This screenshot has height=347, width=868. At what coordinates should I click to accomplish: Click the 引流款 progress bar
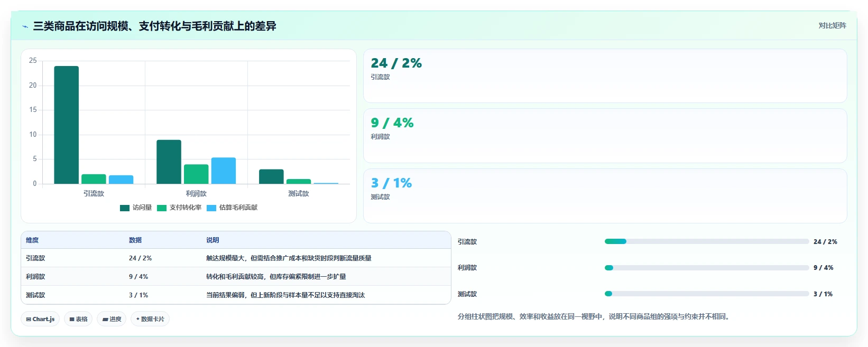[x=707, y=241]
